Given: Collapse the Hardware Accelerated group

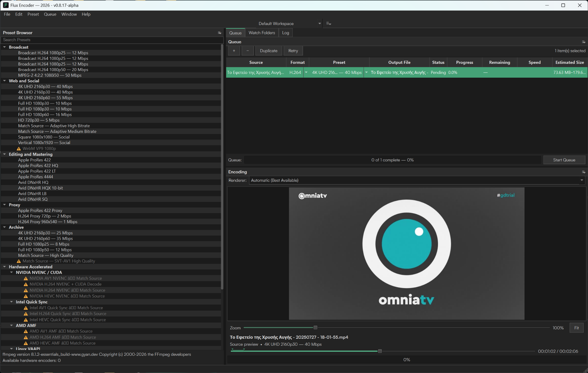Looking at the screenshot, I should 5,267.
